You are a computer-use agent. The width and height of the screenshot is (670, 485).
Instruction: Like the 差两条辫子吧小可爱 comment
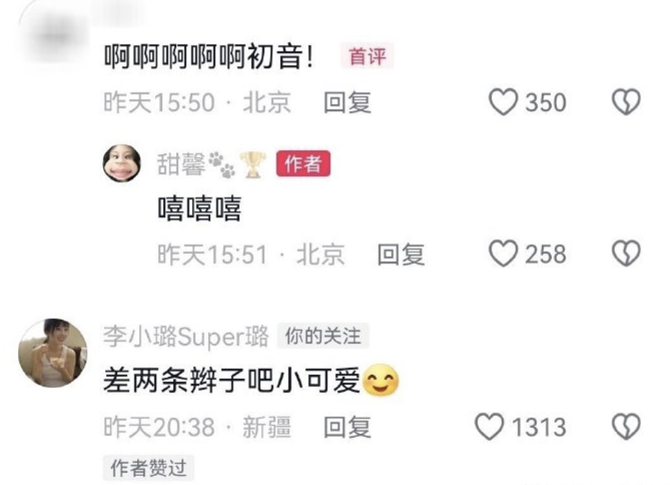(489, 426)
